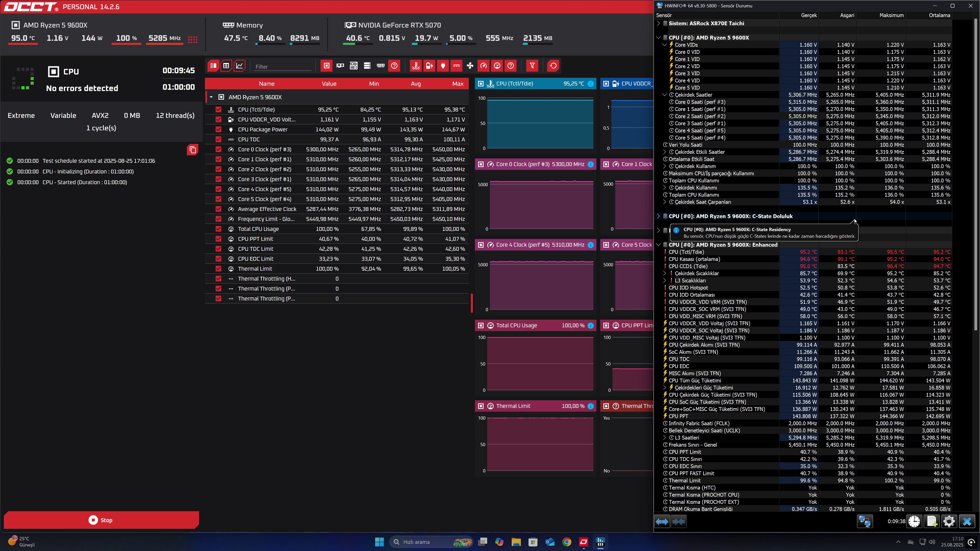980x551 pixels.
Task: Toggle the current sensor type filter
Action: pos(457,66)
